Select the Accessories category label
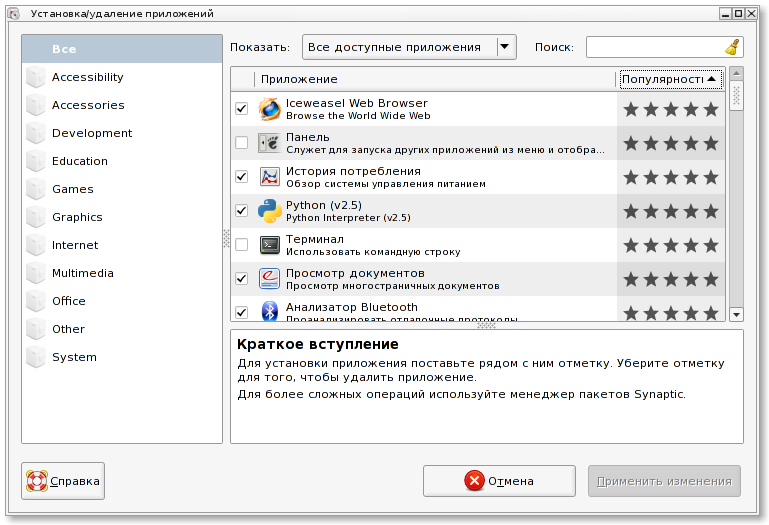Screen dimensions: 769x525 tap(88, 105)
